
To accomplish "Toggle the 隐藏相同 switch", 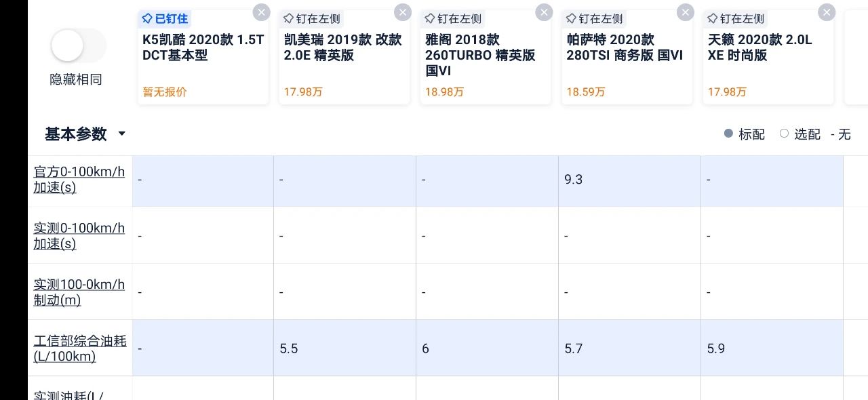I will pos(78,46).
